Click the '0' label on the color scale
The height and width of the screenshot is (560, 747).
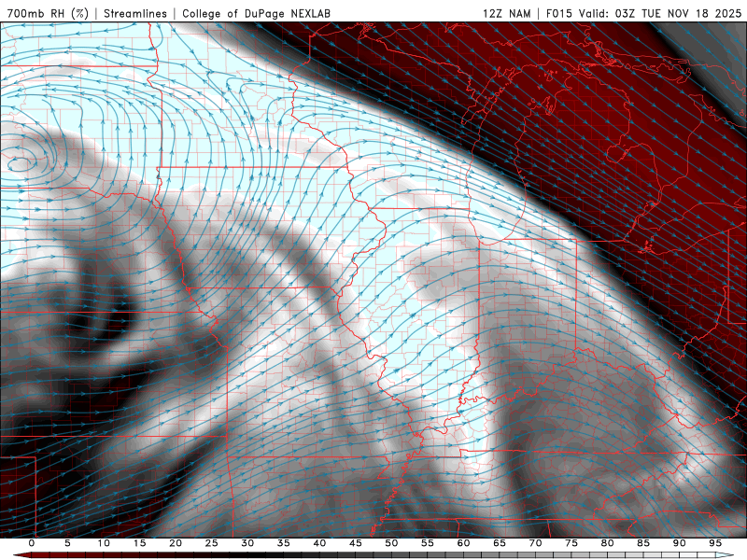point(32,543)
